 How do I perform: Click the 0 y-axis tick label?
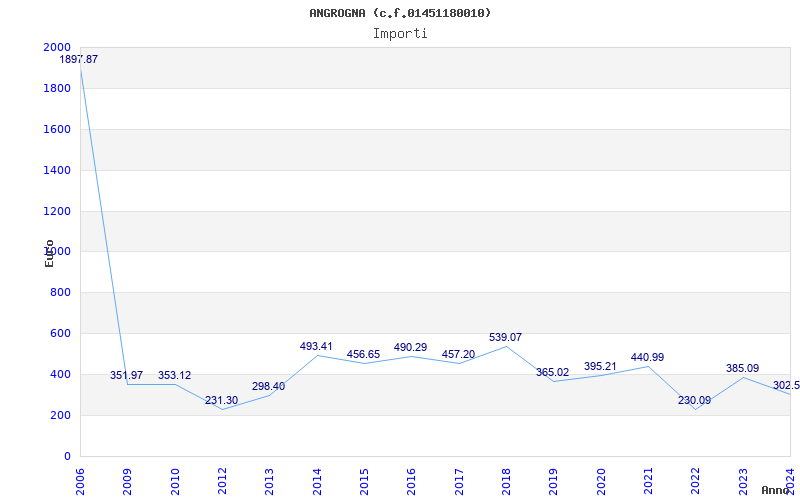click(x=67, y=457)
